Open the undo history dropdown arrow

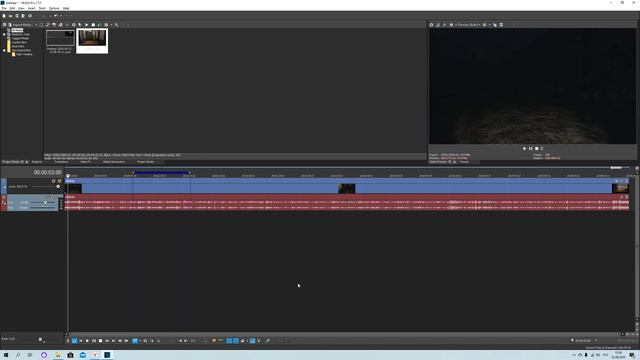point(60,16)
